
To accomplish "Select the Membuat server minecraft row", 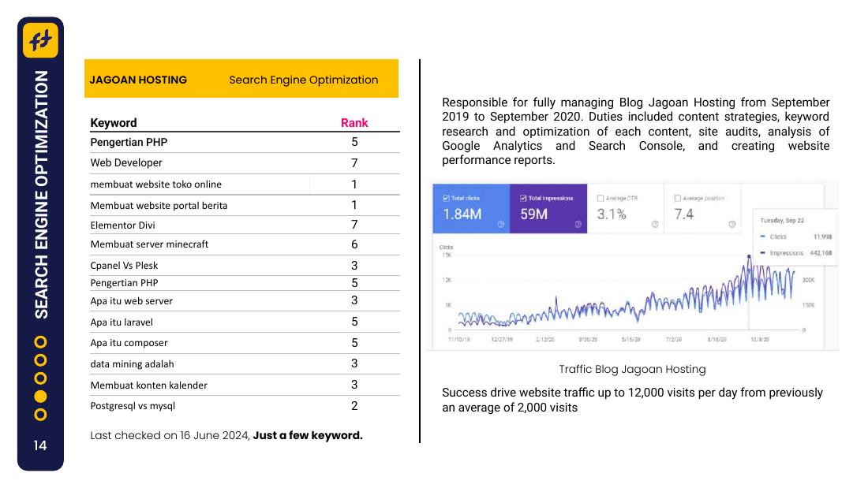I will click(245, 244).
